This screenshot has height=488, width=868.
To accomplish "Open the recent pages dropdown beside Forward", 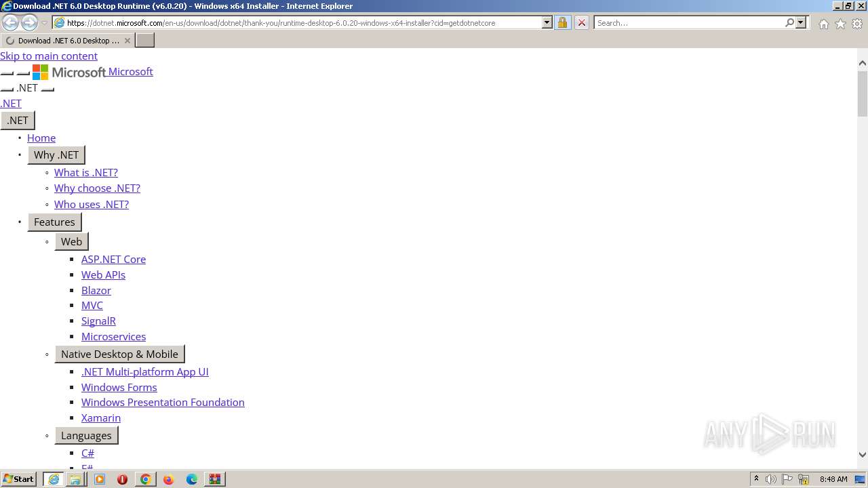I will pyautogui.click(x=45, y=23).
